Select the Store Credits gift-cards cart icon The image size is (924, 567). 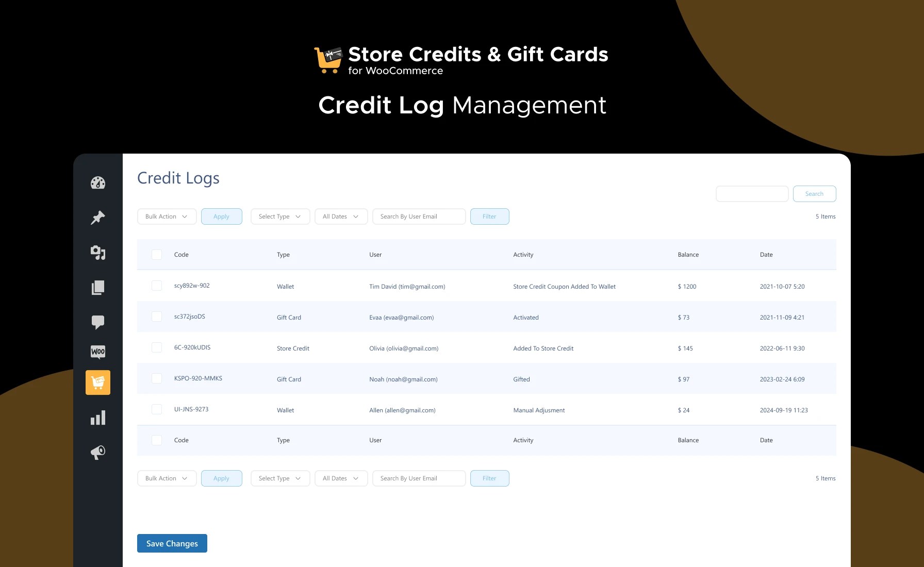pyautogui.click(x=98, y=382)
